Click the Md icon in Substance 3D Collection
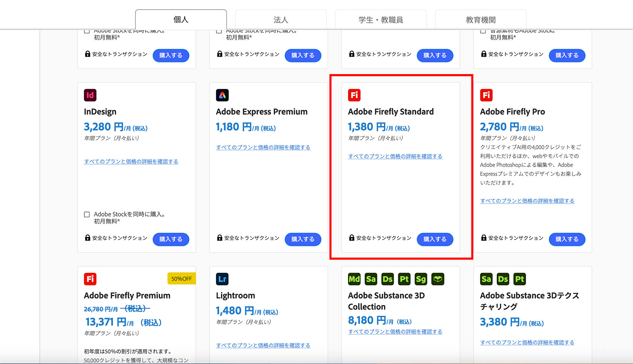The width and height of the screenshot is (633, 364). 354,279
